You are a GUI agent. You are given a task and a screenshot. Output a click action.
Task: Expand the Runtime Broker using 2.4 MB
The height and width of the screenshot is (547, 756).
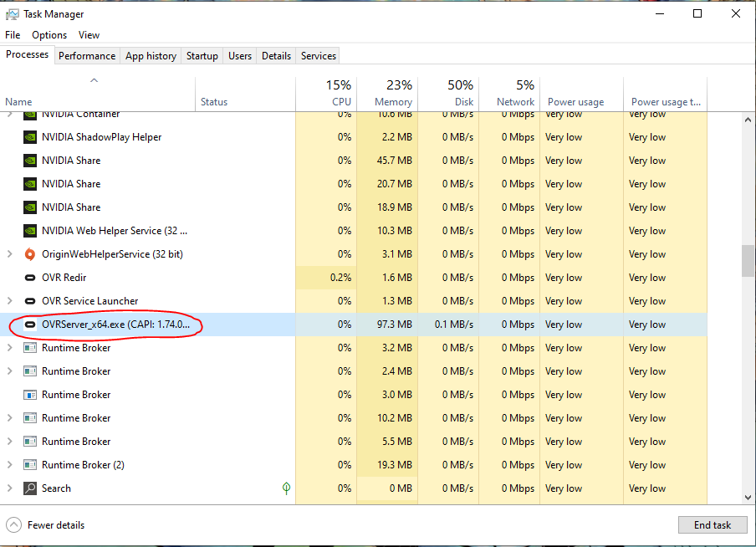(10, 371)
